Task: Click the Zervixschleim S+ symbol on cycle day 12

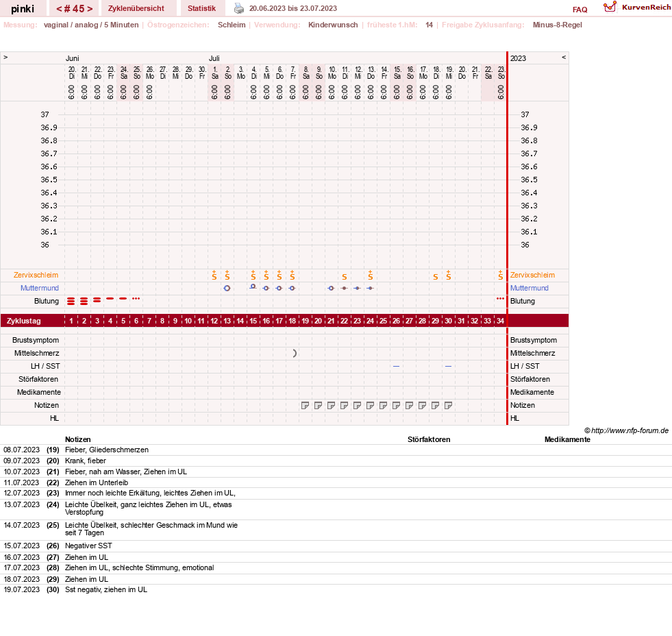Action: pos(214,276)
